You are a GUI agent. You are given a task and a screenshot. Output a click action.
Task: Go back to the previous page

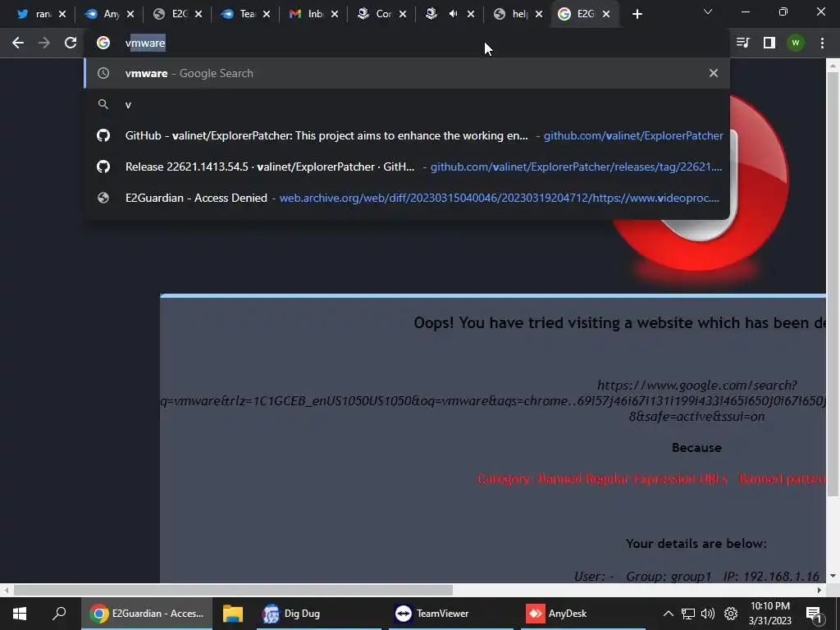(x=18, y=43)
